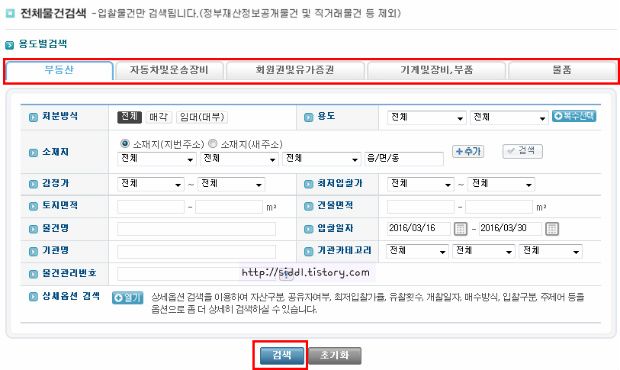The image size is (620, 370).
Task: Open the 회원권및유가증권 tab
Action: point(295,71)
